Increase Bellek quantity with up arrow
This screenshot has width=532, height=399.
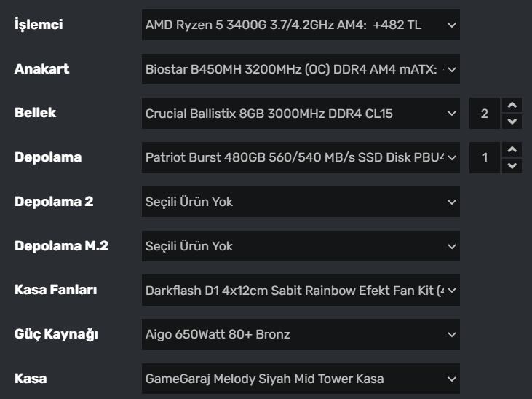pos(512,106)
